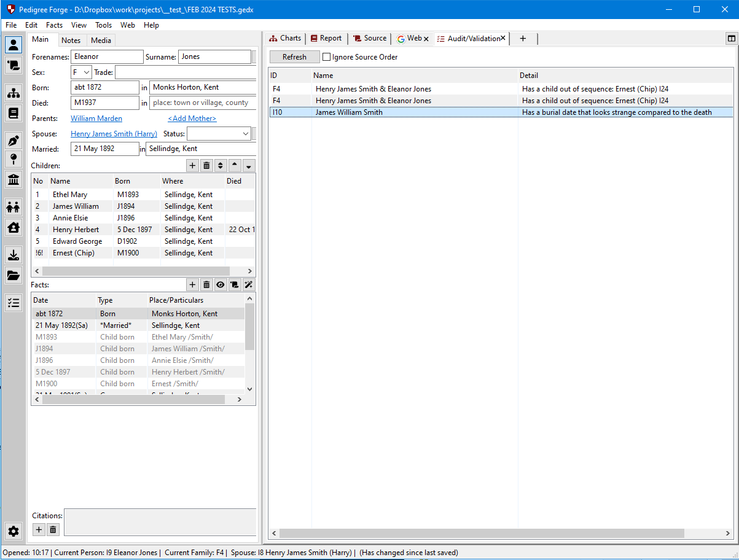The height and width of the screenshot is (560, 739).
Task: Click the sort children up-down arrows button
Action: click(221, 166)
